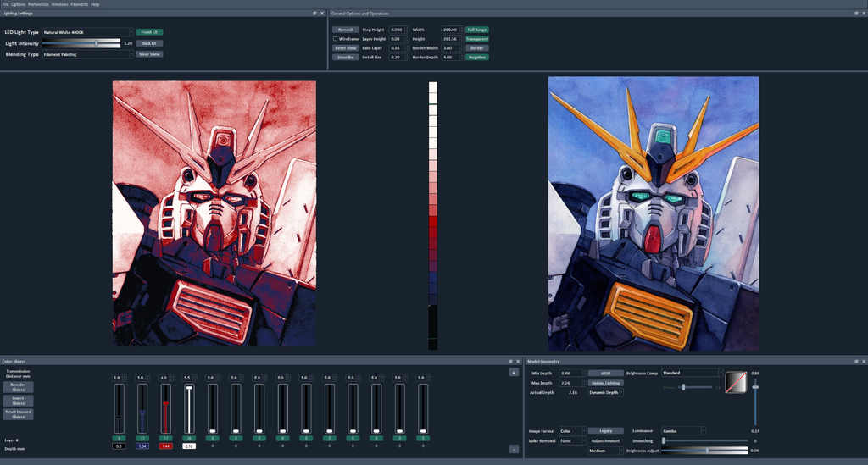Click the white 2.16 depth color swatch
The width and height of the screenshot is (868, 465).
[x=189, y=446]
